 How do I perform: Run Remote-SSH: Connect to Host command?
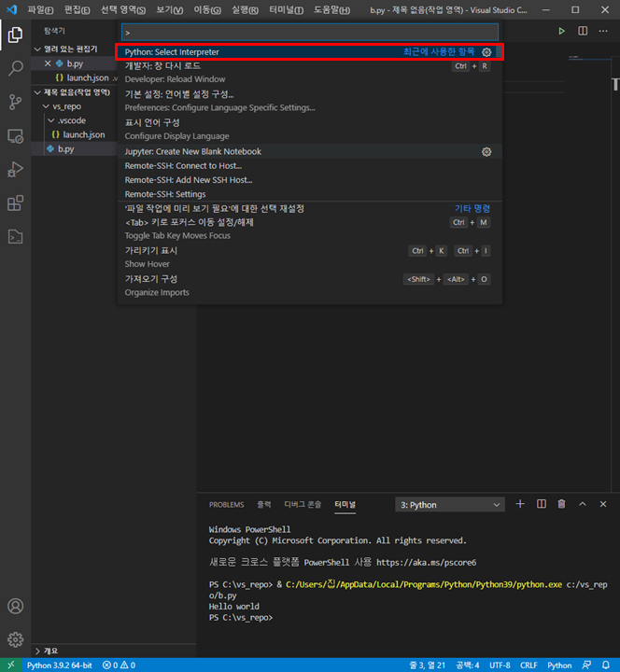[x=309, y=166]
